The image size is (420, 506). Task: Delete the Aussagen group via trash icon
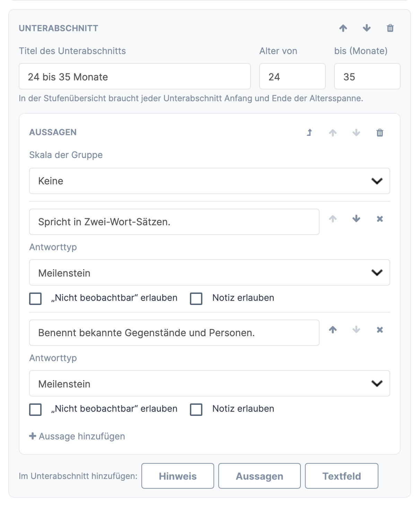pyautogui.click(x=380, y=132)
